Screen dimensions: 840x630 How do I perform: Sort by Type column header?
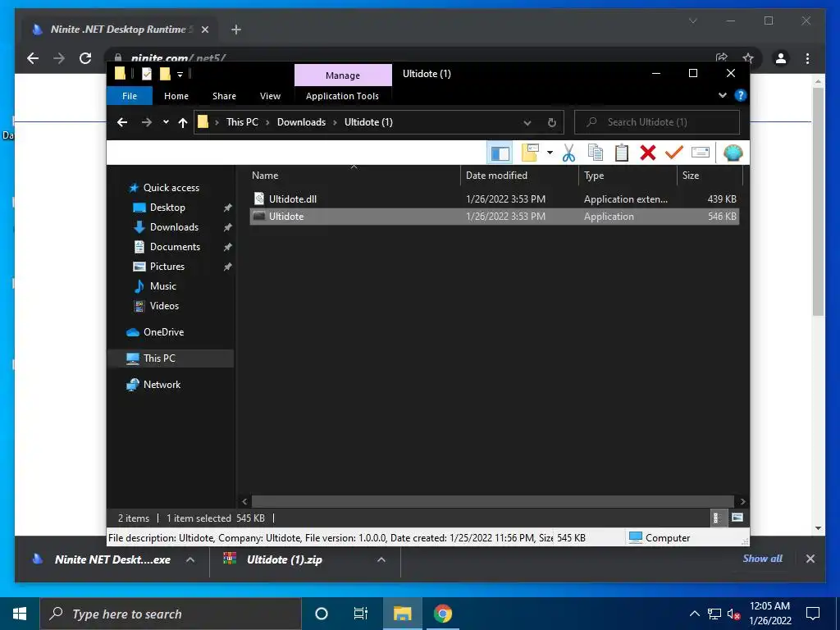[628, 176]
